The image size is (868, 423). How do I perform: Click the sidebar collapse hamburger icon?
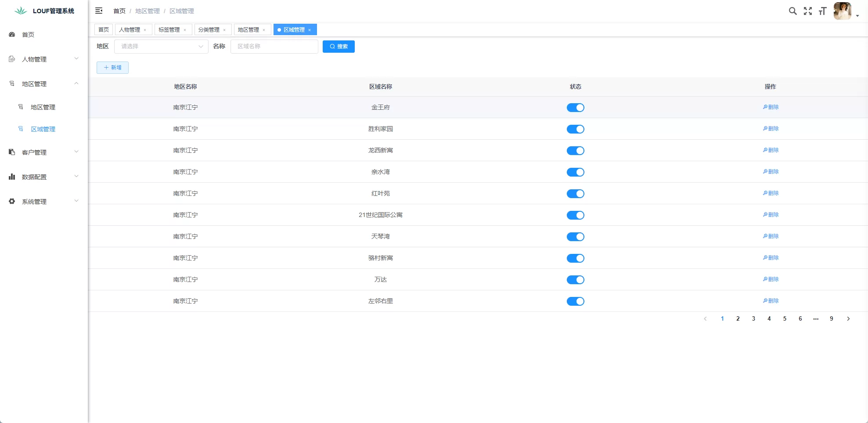(99, 11)
